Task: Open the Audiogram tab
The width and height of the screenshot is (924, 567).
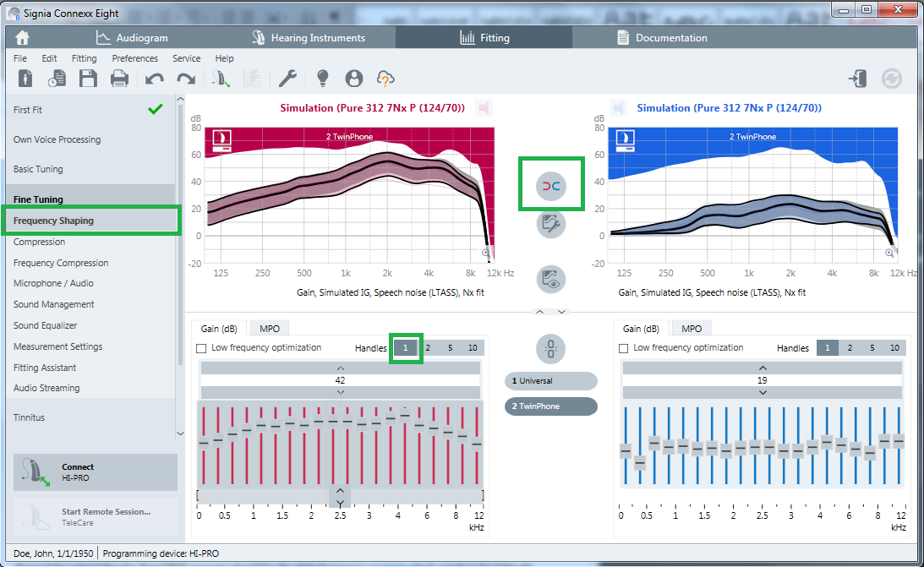Action: pos(132,38)
